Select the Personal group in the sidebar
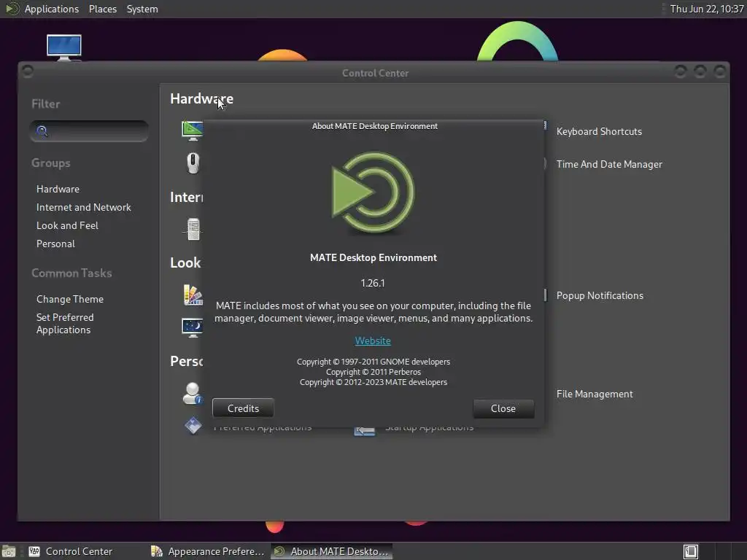 tap(55, 244)
